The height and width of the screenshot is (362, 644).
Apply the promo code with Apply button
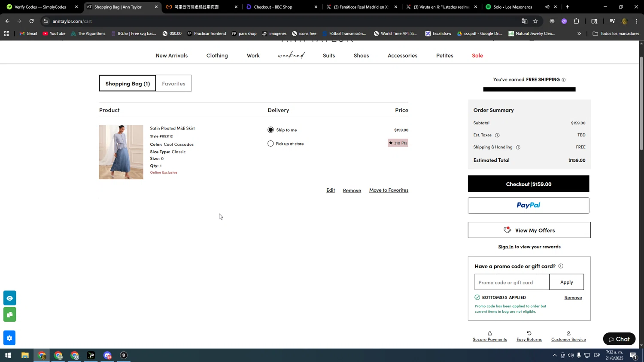coord(567,282)
